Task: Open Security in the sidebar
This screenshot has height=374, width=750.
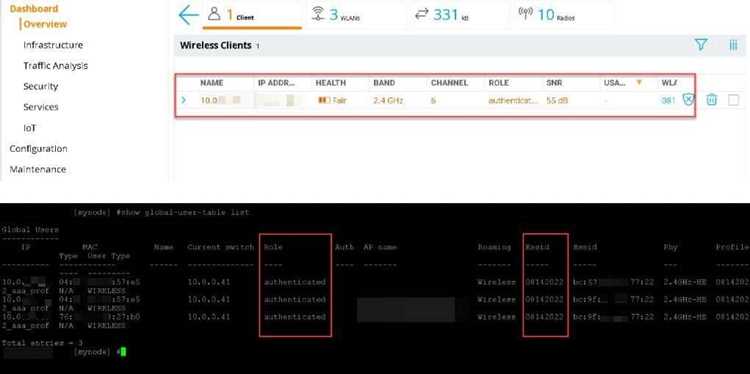Action: pos(41,86)
